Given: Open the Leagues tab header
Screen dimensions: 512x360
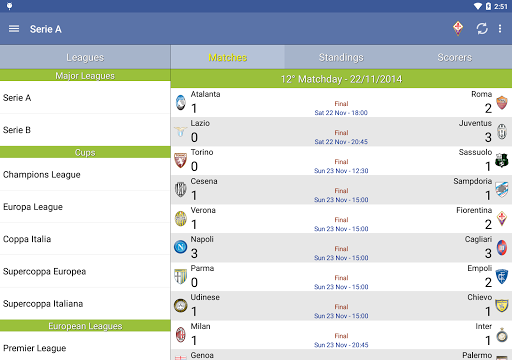Looking at the screenshot, I should (x=85, y=57).
